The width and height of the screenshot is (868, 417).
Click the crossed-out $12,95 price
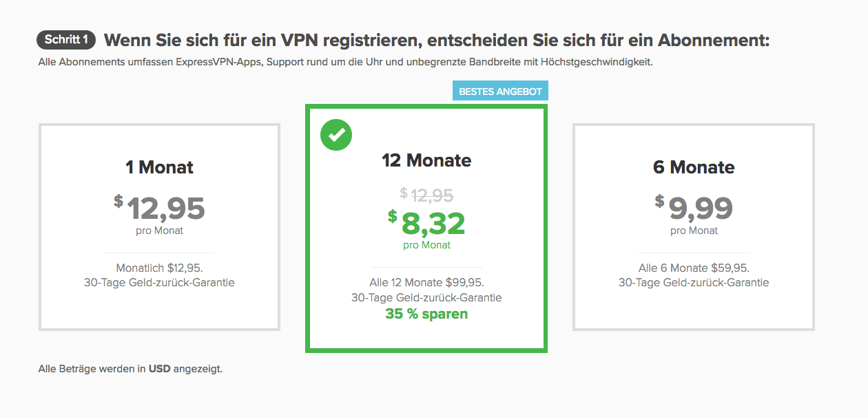pyautogui.click(x=426, y=195)
